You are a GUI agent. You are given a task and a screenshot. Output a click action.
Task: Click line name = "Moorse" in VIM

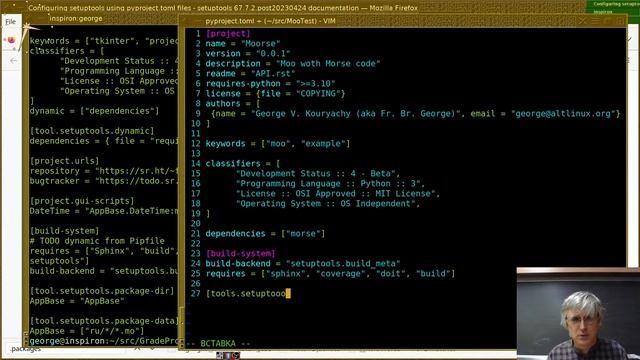pyautogui.click(x=243, y=43)
